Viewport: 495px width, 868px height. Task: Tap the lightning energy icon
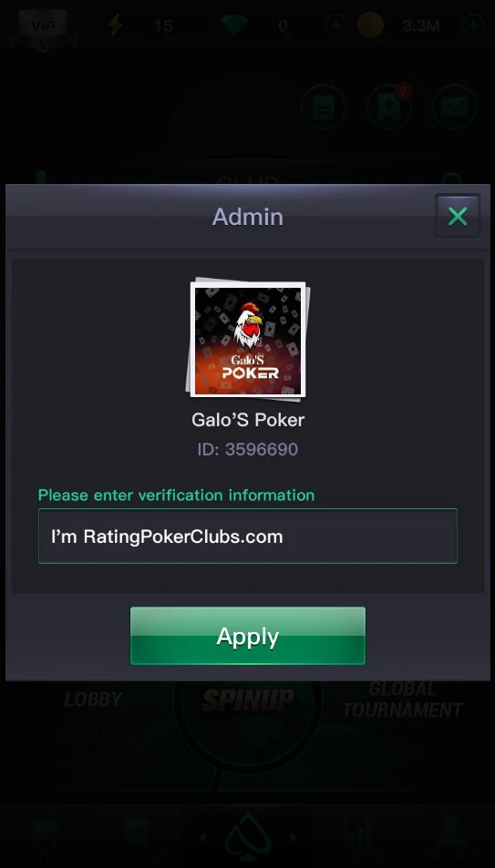[116, 26]
